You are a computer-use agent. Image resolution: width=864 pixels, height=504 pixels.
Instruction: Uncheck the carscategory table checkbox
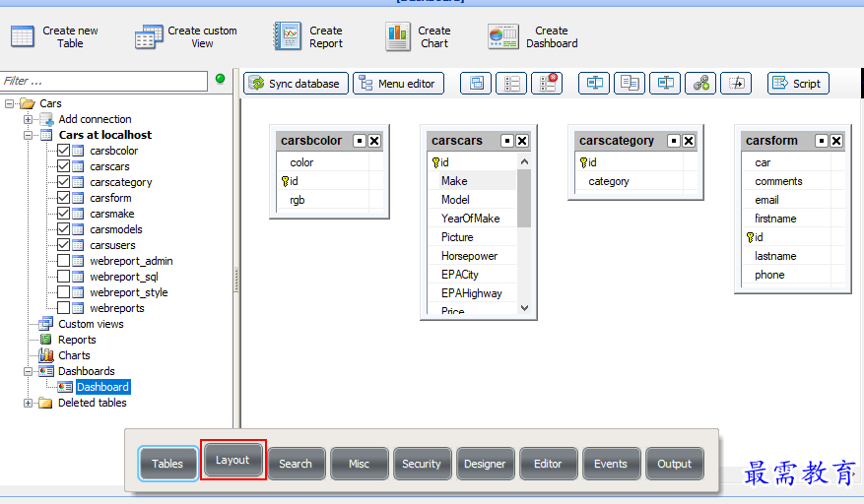(x=63, y=182)
